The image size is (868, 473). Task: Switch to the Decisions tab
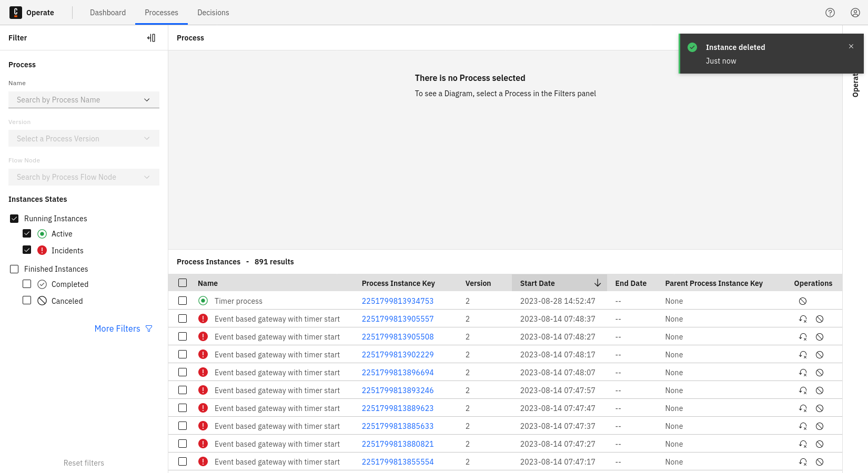coord(213,12)
